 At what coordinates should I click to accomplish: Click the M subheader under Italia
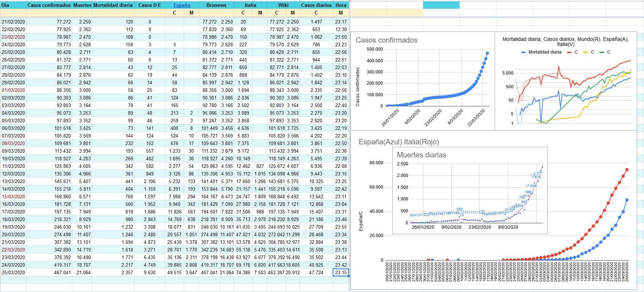click(260, 13)
